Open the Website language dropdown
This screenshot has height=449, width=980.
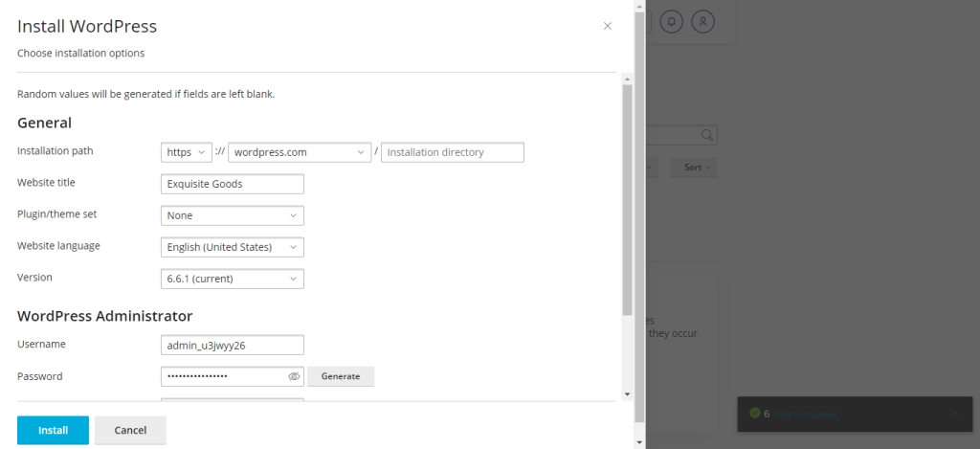coord(233,247)
